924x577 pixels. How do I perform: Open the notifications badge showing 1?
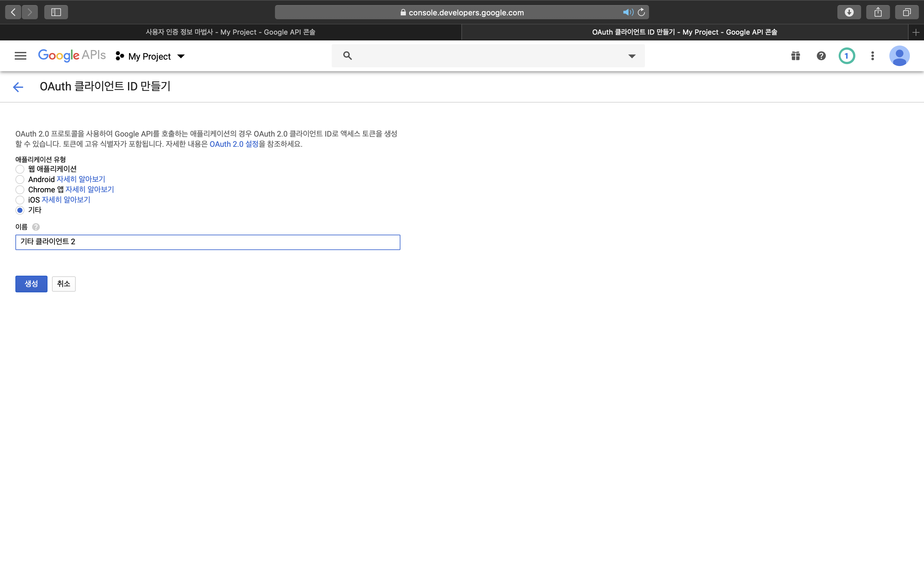846,56
